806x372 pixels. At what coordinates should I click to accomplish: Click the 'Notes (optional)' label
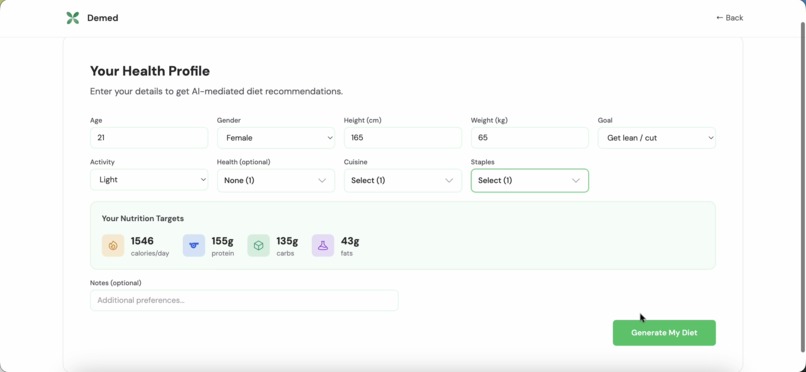[116, 283]
